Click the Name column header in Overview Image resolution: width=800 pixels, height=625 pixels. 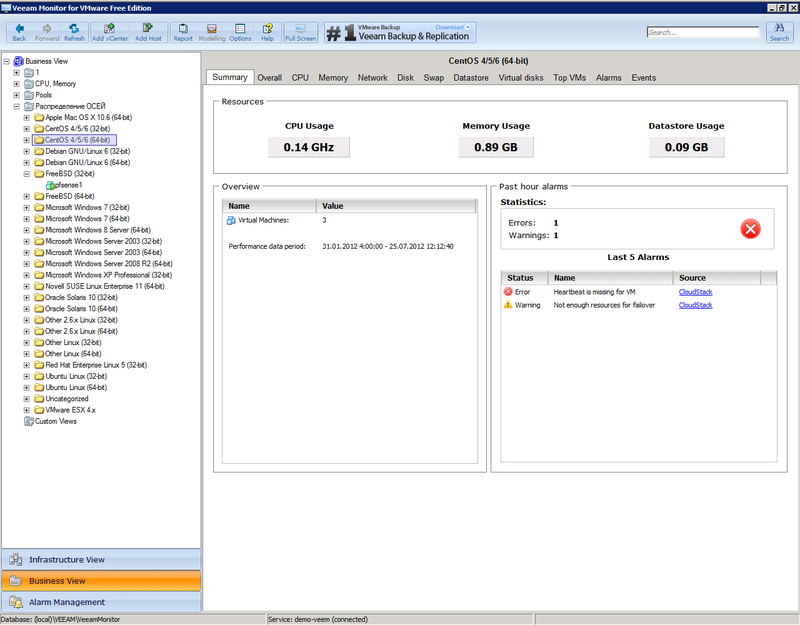pos(269,206)
